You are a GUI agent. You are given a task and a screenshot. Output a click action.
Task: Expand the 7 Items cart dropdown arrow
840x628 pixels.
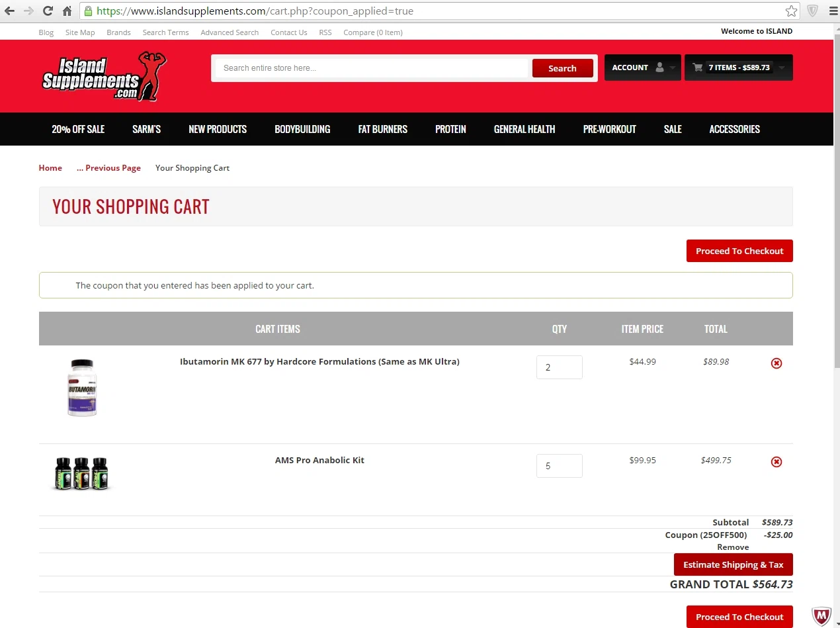[782, 68]
